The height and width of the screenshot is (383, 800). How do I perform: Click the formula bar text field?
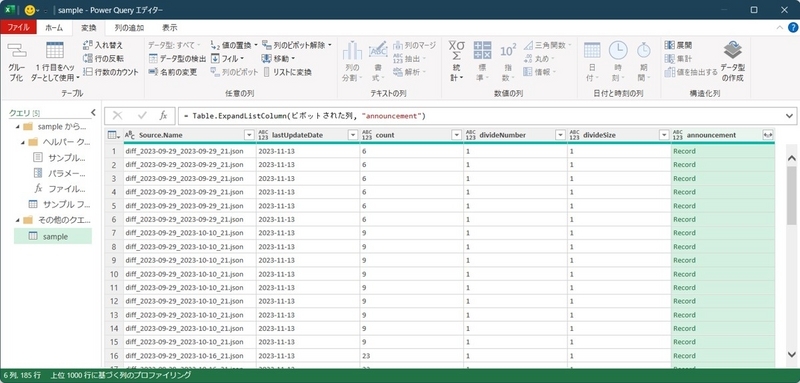482,116
